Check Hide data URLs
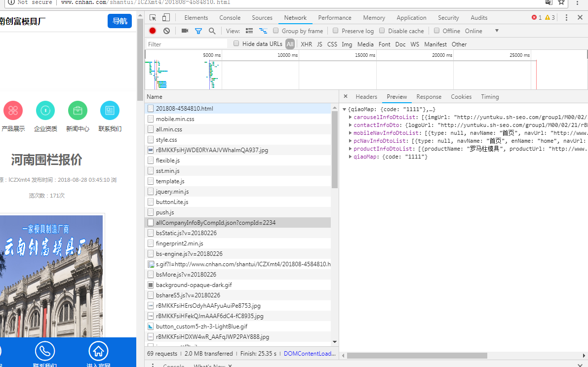The image size is (588, 367). click(236, 44)
